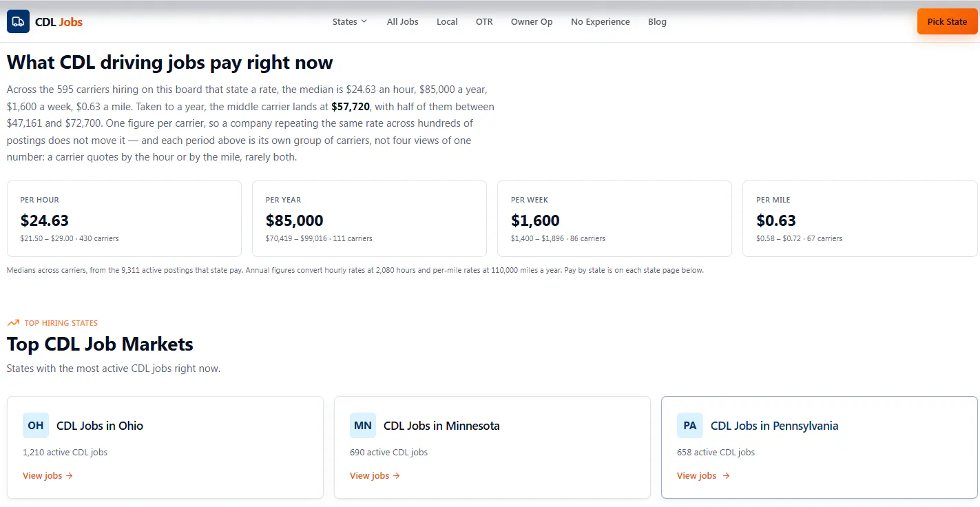
Task: Click the $24.63 per hour value
Action: [x=45, y=220]
